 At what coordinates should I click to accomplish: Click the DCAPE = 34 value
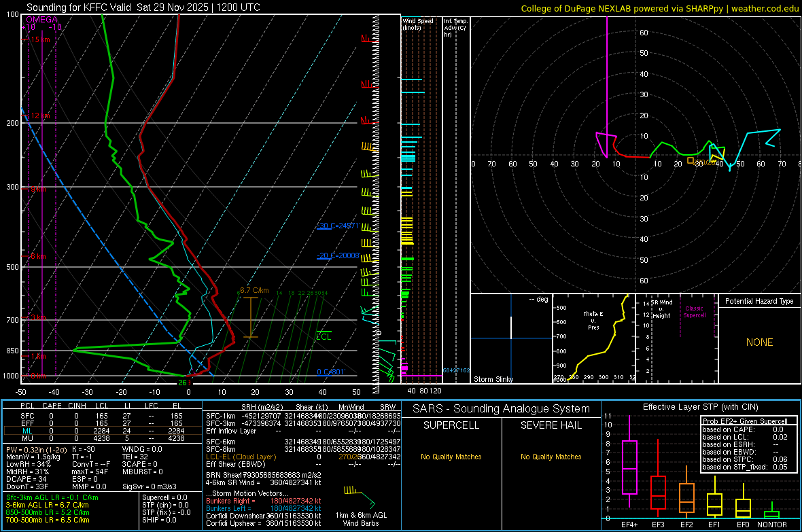coord(26,479)
